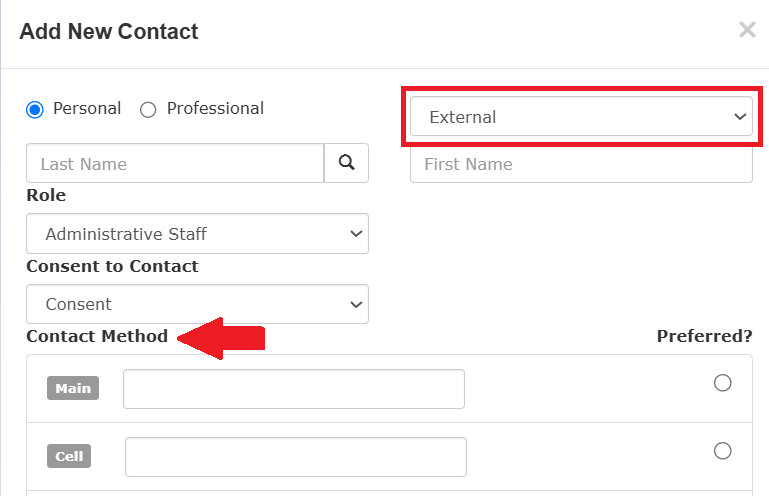Click the magnifier search icon beside Last Name
The height and width of the screenshot is (496, 769).
pyautogui.click(x=346, y=163)
